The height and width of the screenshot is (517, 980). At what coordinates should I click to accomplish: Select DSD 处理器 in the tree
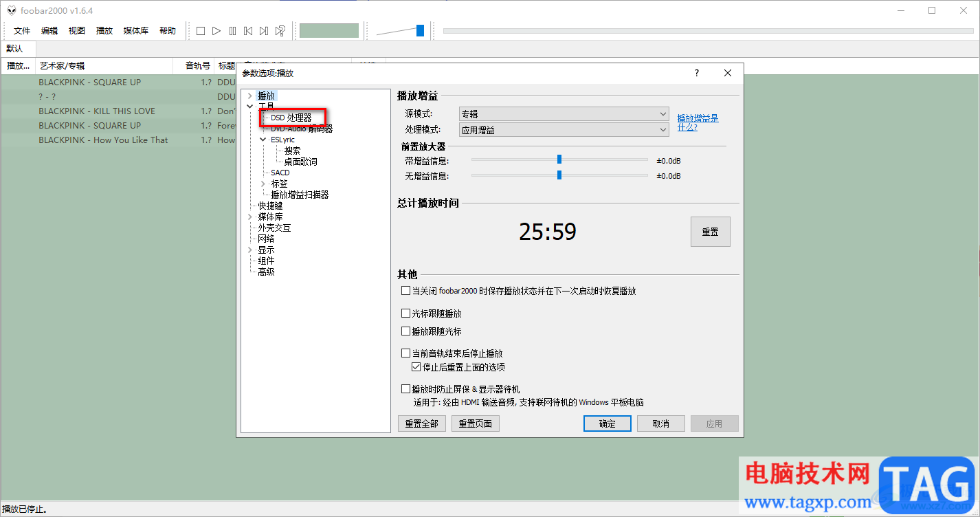pos(291,118)
